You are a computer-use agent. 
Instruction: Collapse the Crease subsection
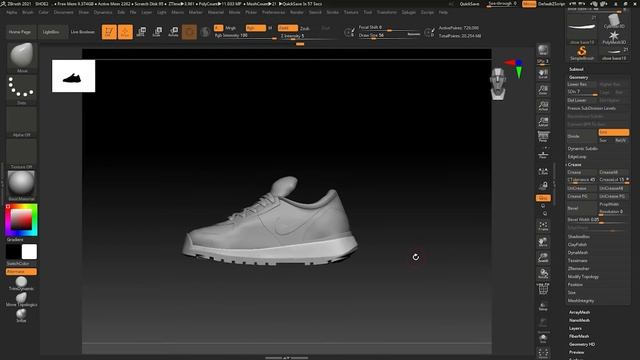[x=574, y=164]
